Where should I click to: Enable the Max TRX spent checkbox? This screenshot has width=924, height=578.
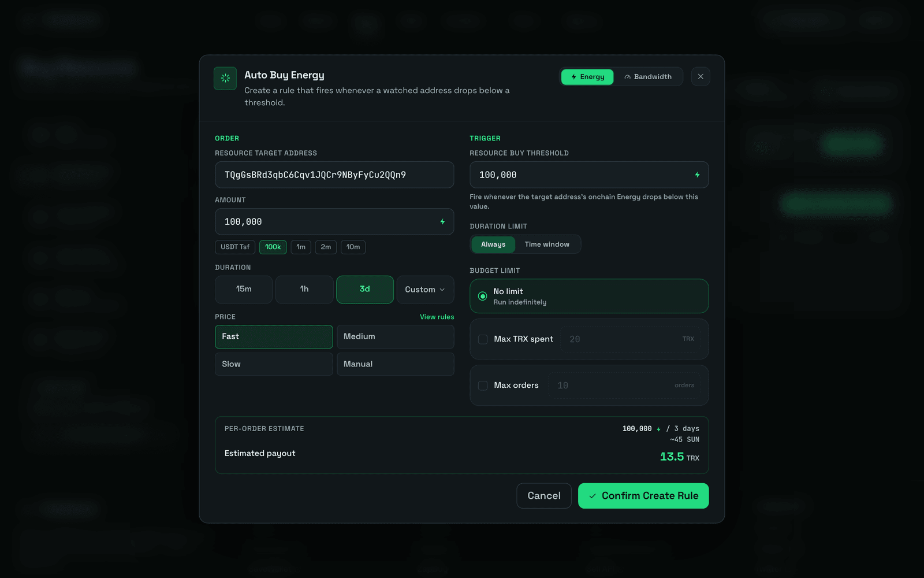pos(483,339)
